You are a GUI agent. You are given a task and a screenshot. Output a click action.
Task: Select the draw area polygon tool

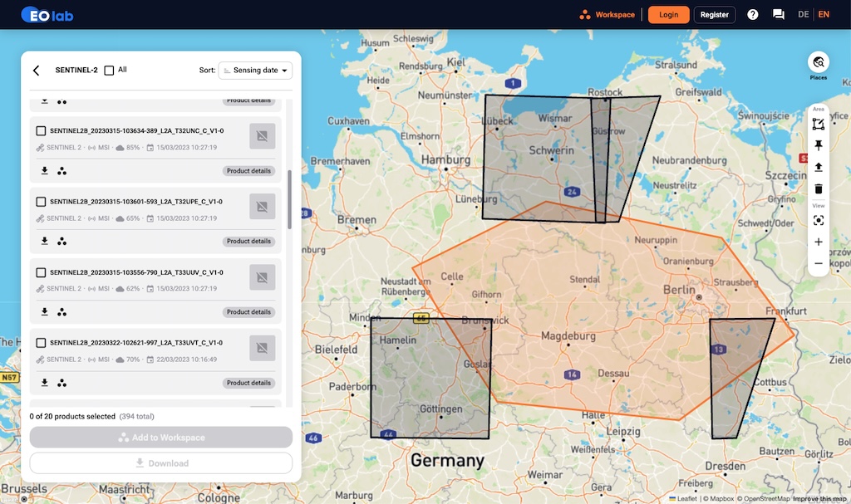(819, 125)
